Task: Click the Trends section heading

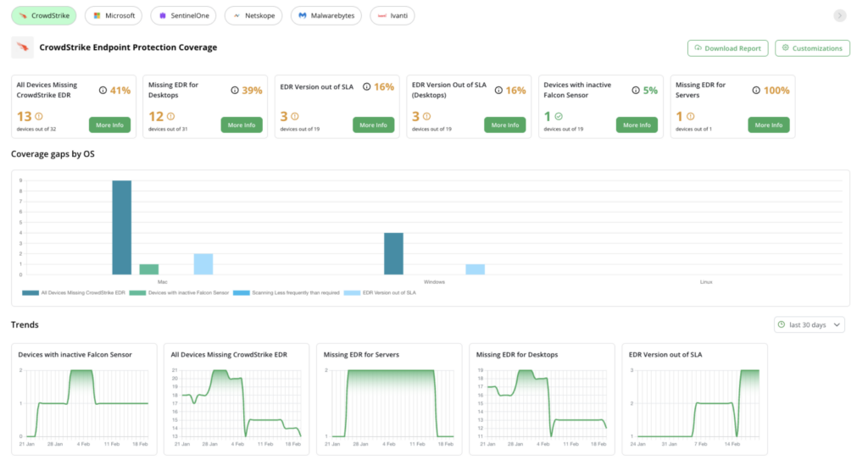Action: (x=25, y=325)
